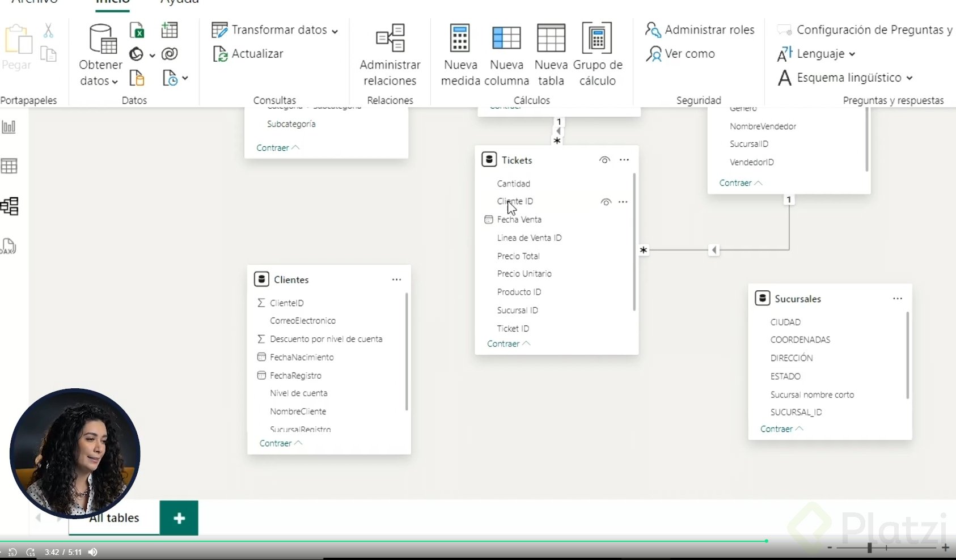Image resolution: width=956 pixels, height=560 pixels.
Task: Click Administrar roles
Action: [x=700, y=29]
